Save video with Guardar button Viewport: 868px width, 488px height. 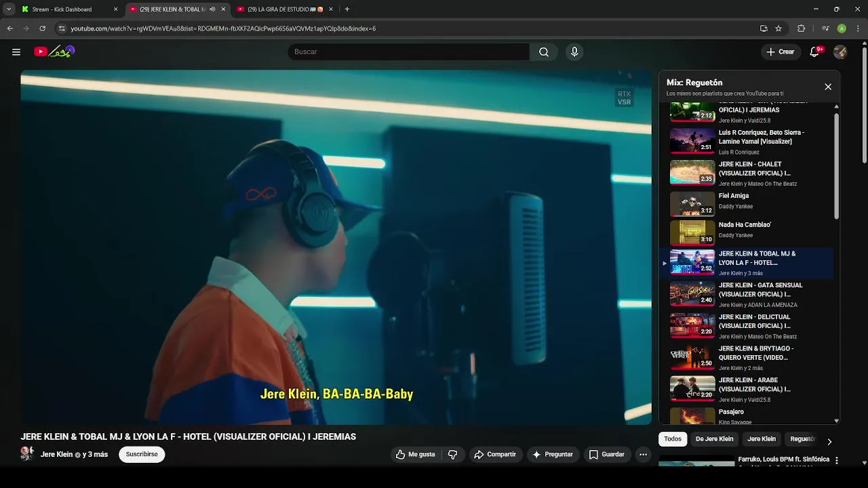coord(606,454)
